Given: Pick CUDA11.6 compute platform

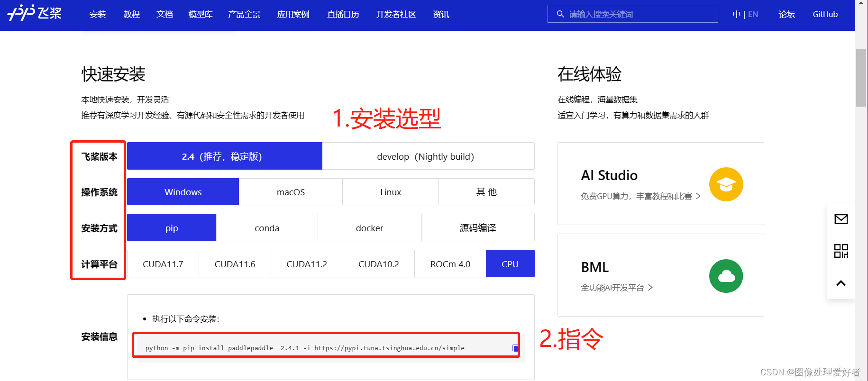Looking at the screenshot, I should coord(235,264).
